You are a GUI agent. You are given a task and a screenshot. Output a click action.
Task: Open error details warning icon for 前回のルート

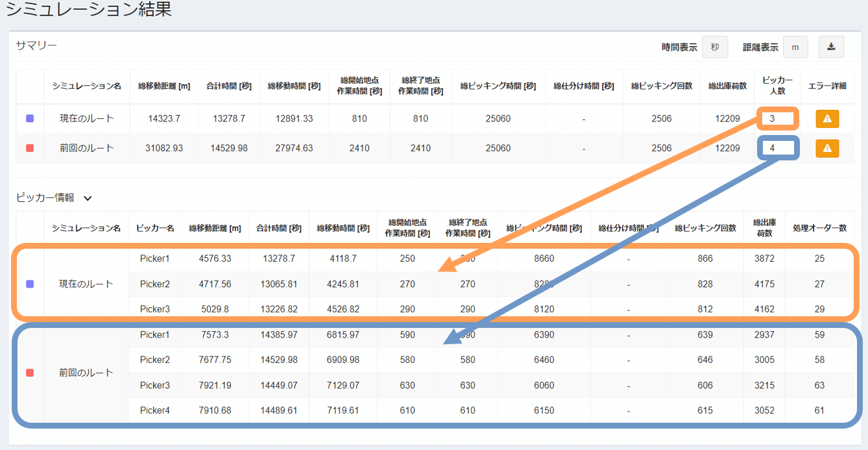tap(827, 148)
